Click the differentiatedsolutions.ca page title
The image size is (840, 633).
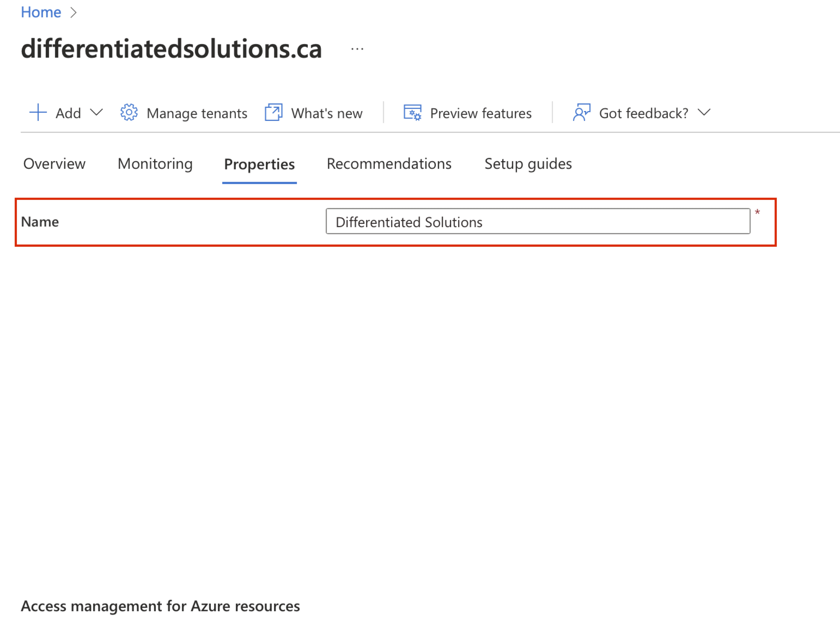pyautogui.click(x=171, y=49)
